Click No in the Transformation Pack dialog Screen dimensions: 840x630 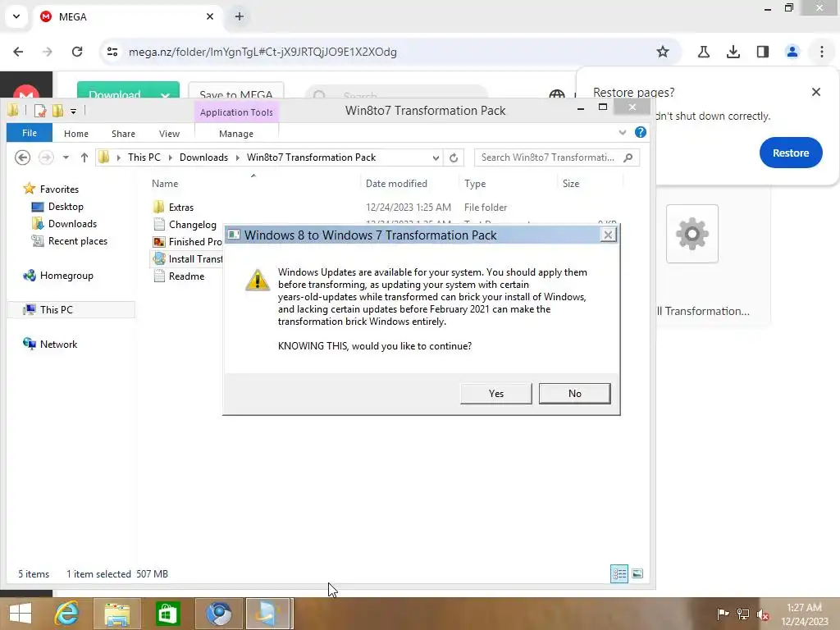click(x=574, y=393)
